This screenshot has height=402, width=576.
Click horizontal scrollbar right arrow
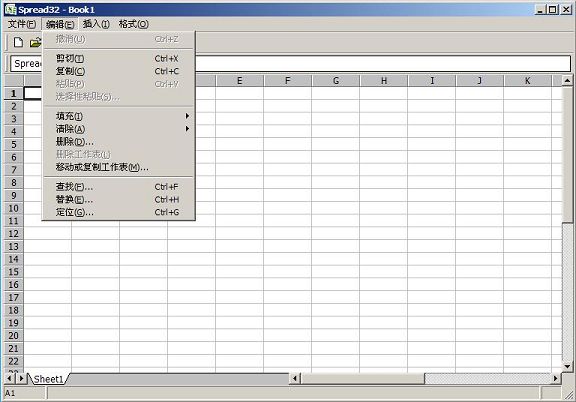point(555,378)
